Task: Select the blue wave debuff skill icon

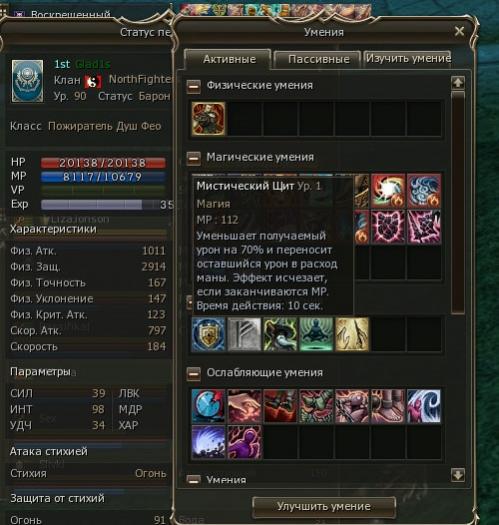Action: pyautogui.click(x=424, y=406)
